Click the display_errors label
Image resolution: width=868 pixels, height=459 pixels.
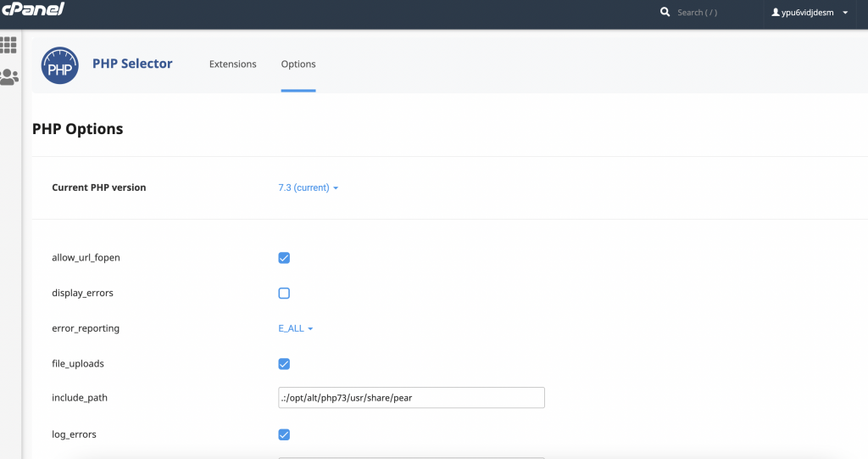click(x=82, y=293)
